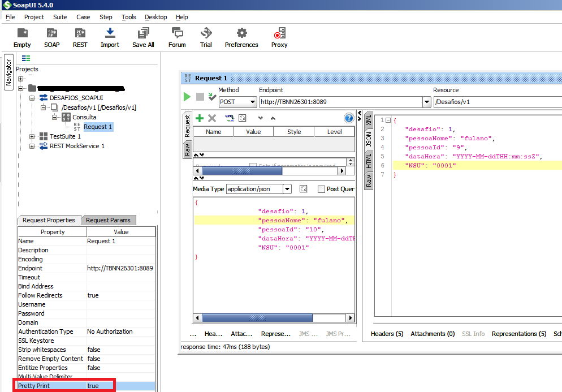Expand the TestSuite 1 tree node

pyautogui.click(x=32, y=136)
